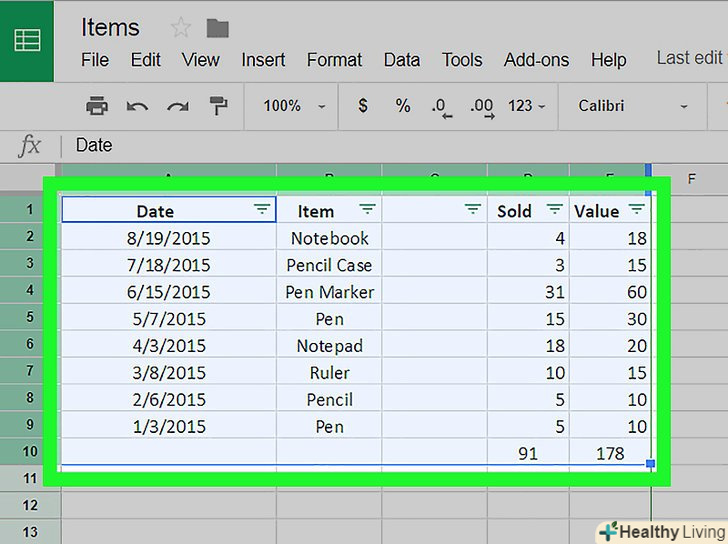The image size is (728, 544).
Task: Open the File menu
Action: click(x=95, y=60)
